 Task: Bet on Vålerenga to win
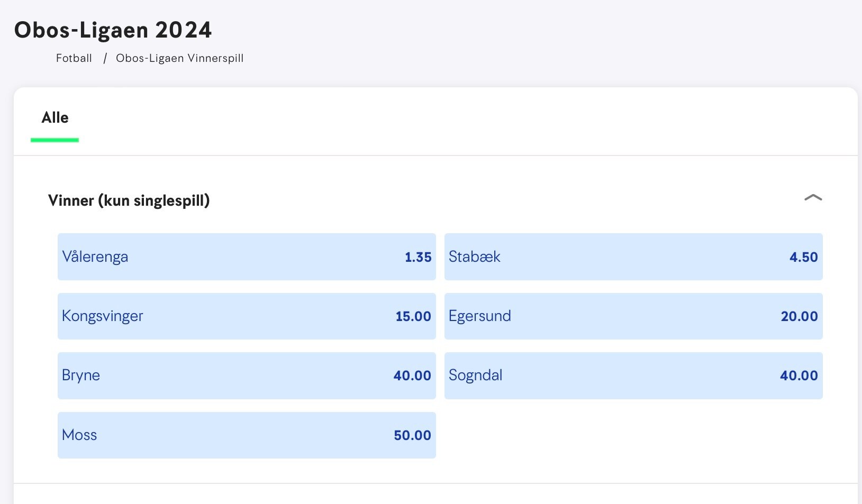click(247, 256)
